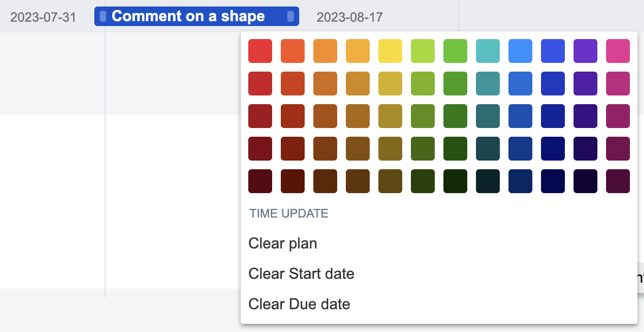
Task: Pick the orange swatch in top row
Action: 325,51
